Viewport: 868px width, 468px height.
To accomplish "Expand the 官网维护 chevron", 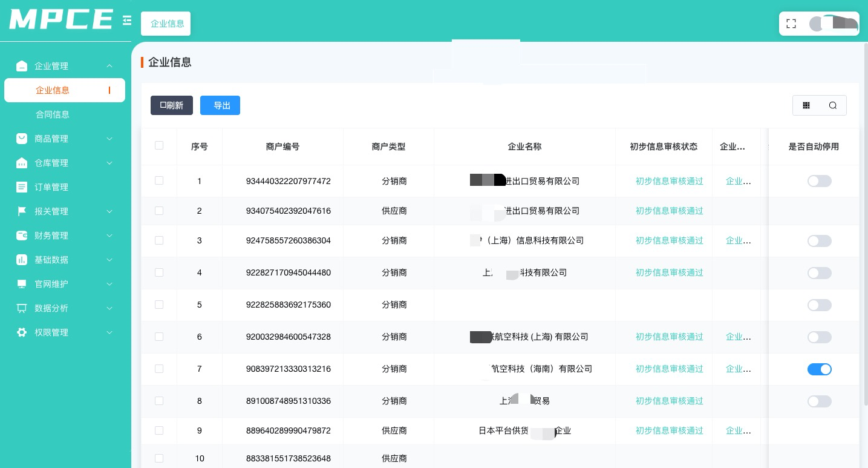I will point(109,284).
